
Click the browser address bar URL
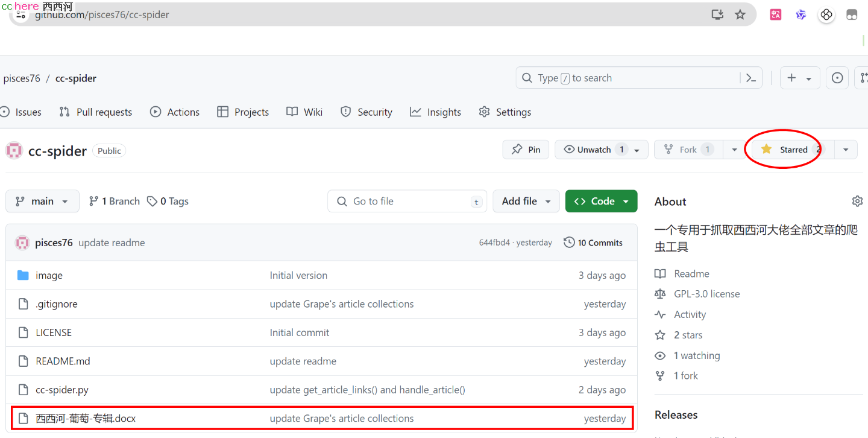click(102, 14)
